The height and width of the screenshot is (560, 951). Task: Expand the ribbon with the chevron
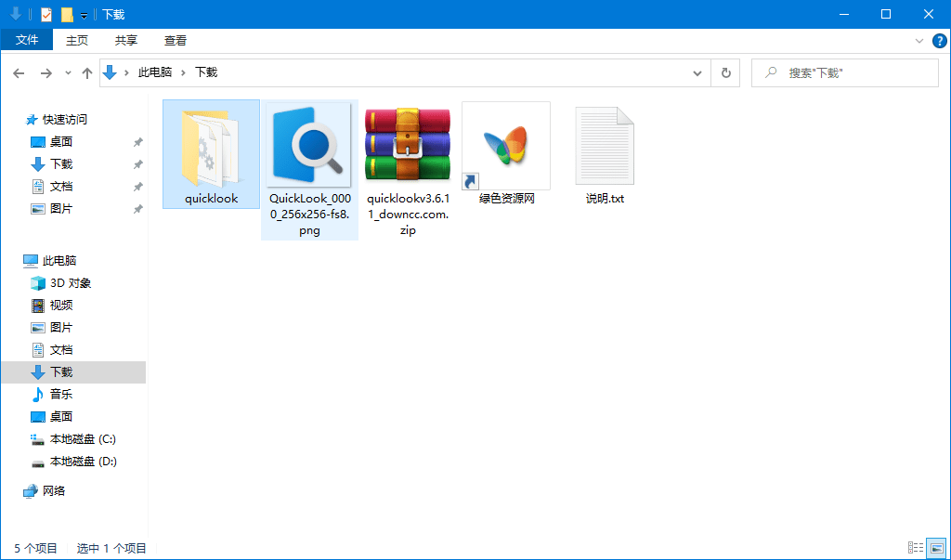[x=918, y=40]
